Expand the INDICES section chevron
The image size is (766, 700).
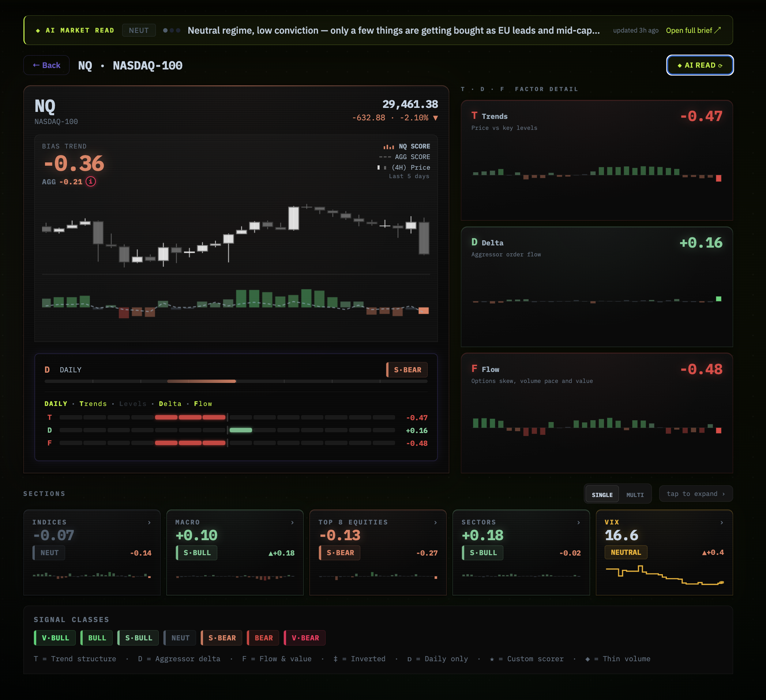(149, 522)
